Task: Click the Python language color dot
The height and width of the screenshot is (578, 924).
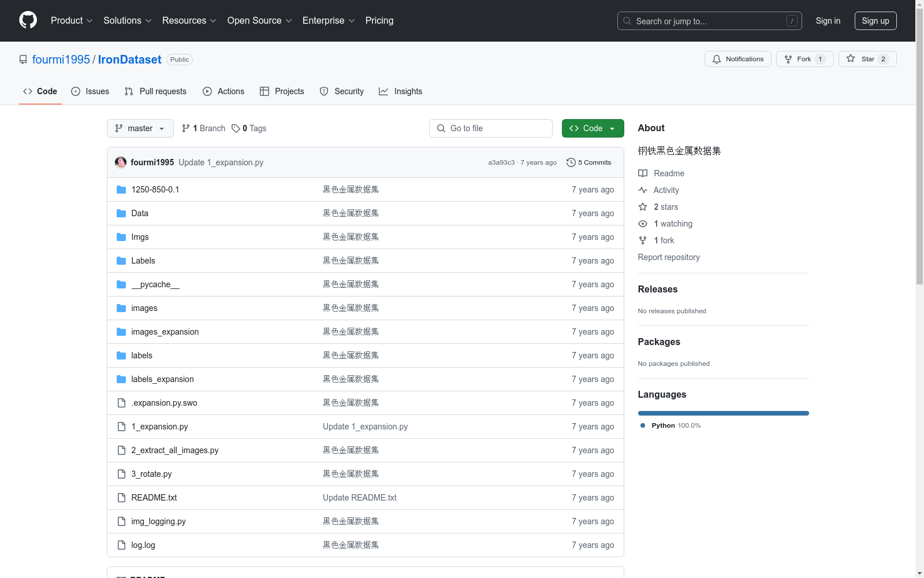Action: pyautogui.click(x=643, y=425)
